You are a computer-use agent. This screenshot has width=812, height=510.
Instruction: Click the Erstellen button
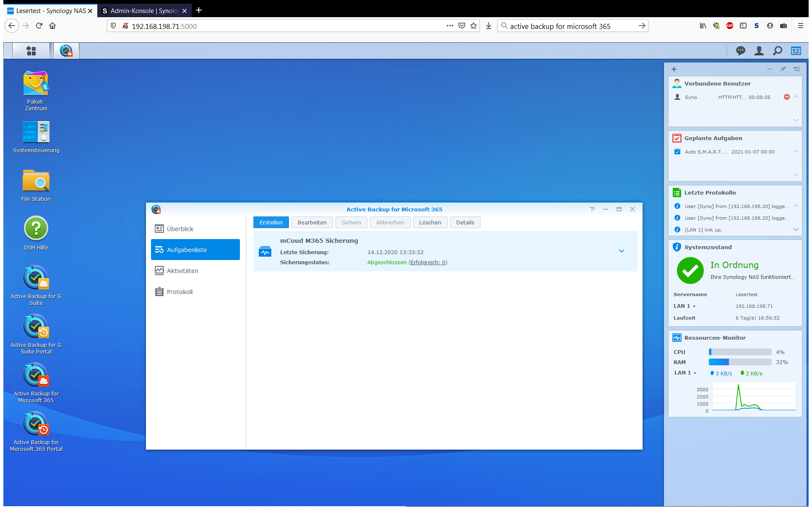271,222
